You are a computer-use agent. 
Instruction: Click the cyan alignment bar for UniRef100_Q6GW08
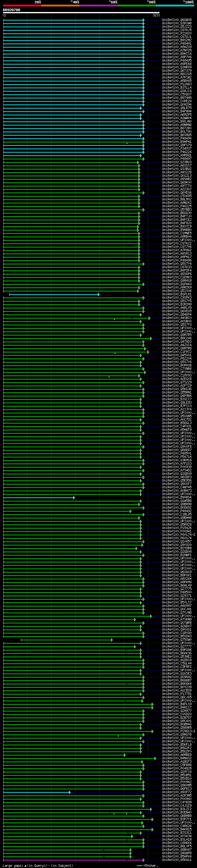pos(74,20)
